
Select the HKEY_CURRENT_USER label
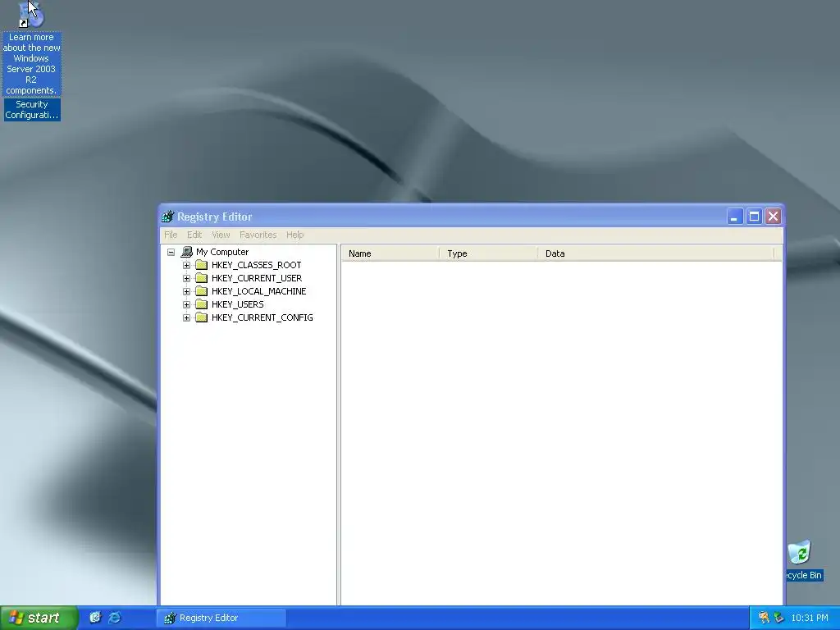point(257,278)
